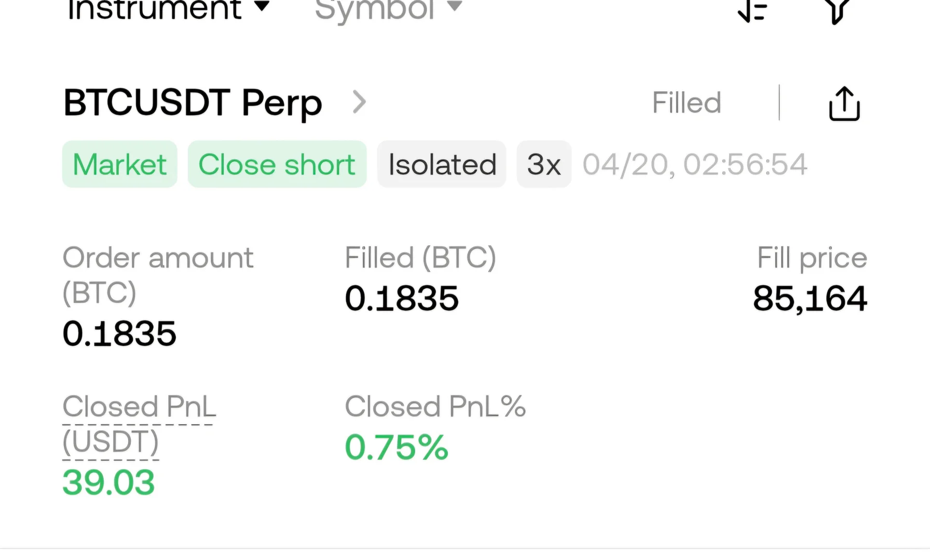Open the BTCUSDT Perp instrument title
Screen dimensions: 930x560
[x=193, y=103]
